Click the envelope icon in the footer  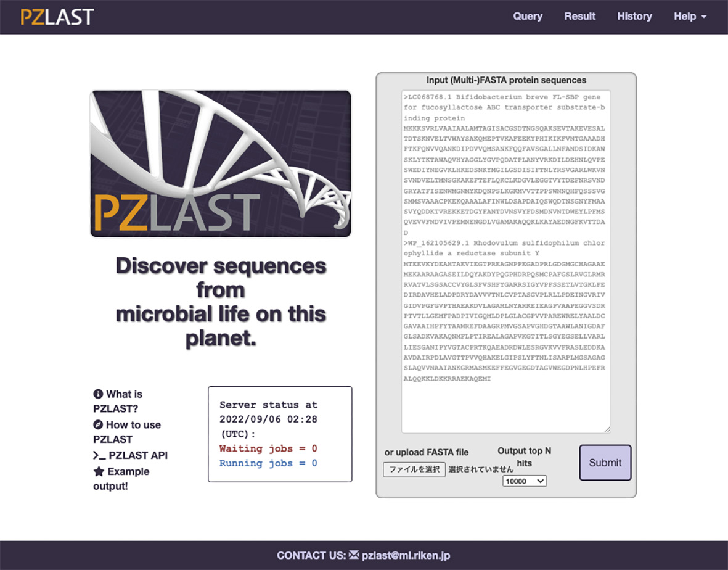pos(354,555)
